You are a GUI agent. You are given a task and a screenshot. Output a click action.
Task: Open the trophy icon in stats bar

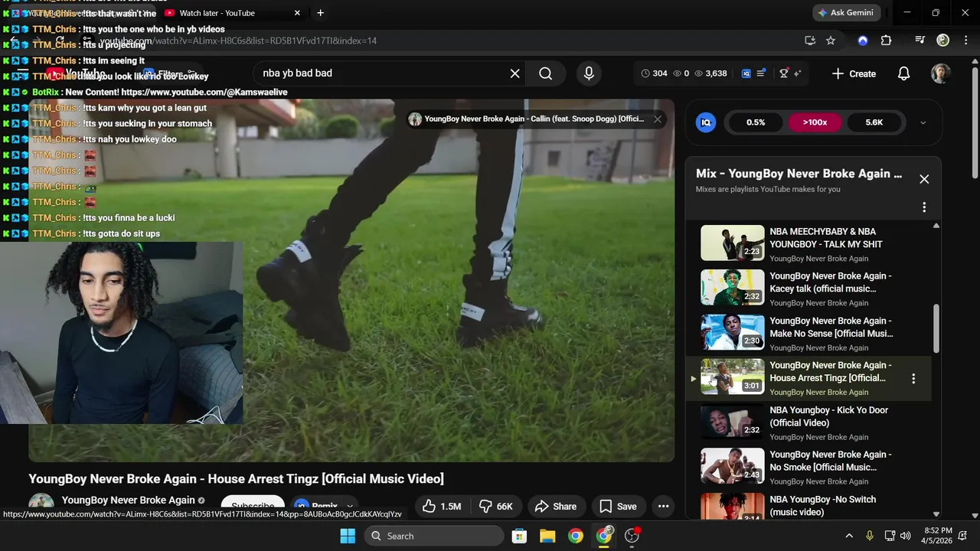pos(784,73)
